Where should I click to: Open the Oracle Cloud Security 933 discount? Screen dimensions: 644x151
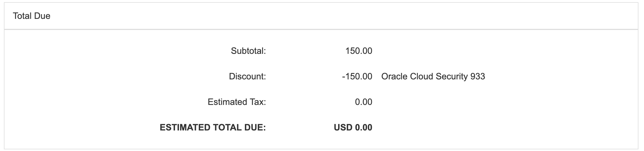point(433,76)
